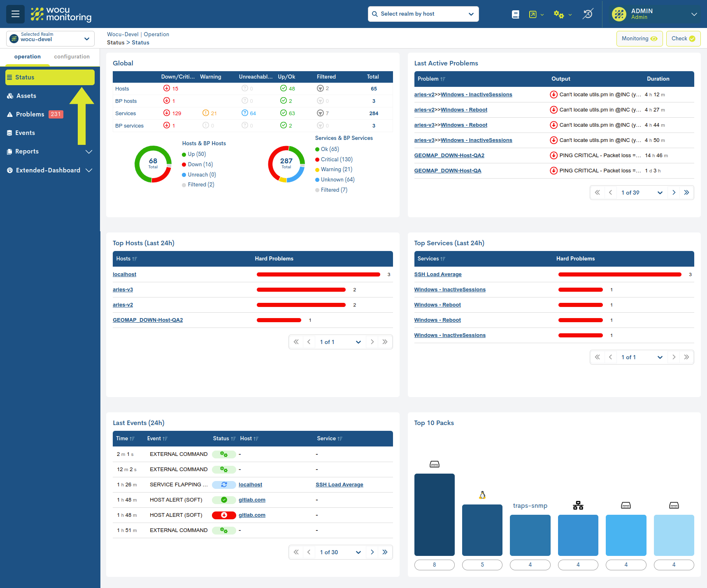
Task: Open the hamburger menu
Action: tap(15, 14)
